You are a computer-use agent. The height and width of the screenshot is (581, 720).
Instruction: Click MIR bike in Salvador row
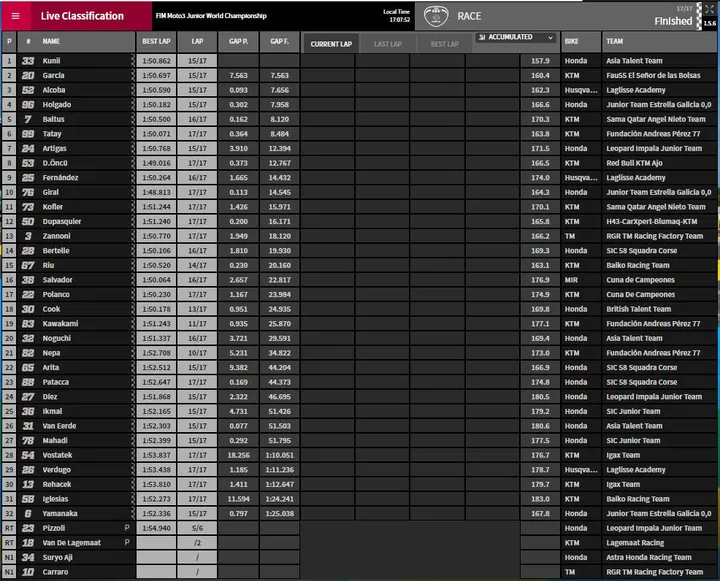(571, 280)
